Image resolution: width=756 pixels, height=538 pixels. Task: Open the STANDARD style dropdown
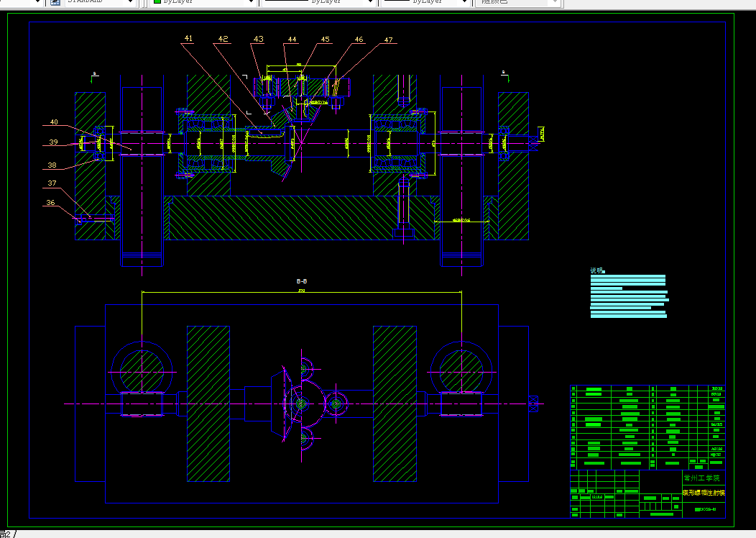point(130,2)
